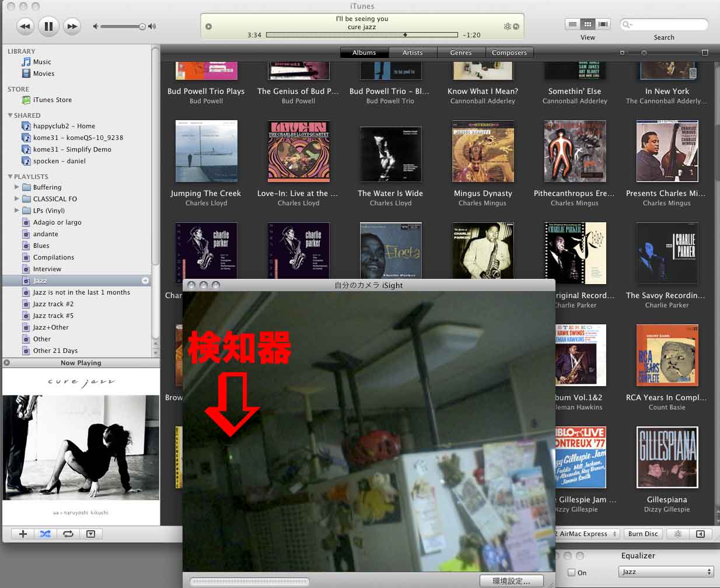
Task: Mute using the low volume speaker icon
Action: click(x=96, y=26)
